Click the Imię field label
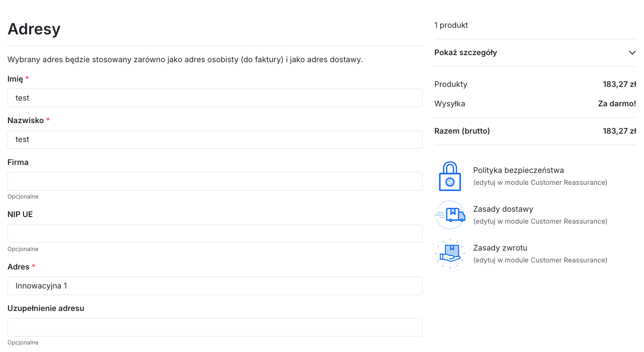 tap(15, 79)
